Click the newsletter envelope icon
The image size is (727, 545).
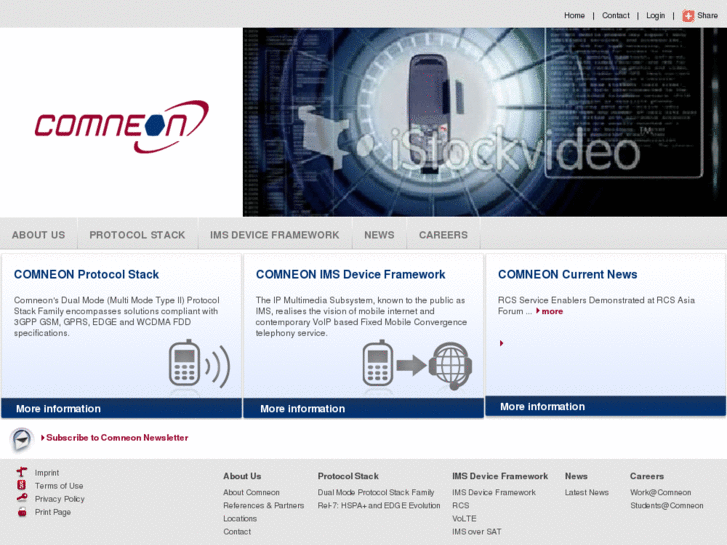22,439
